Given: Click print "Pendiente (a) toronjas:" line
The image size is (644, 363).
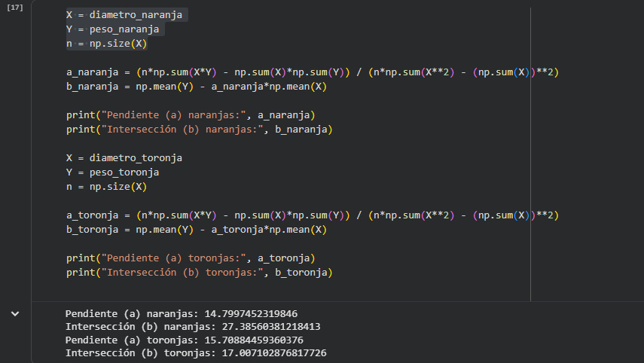Looking at the screenshot, I should coord(191,258).
